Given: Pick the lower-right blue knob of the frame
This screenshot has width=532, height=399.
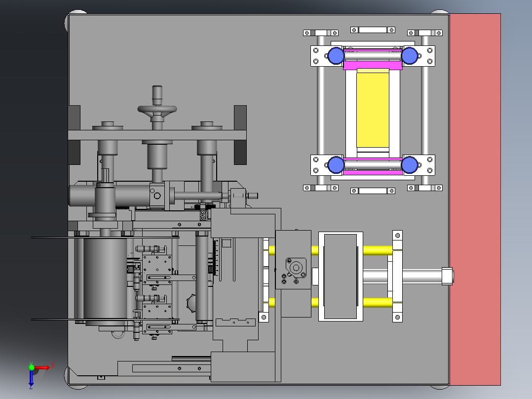Looking at the screenshot, I should point(410,165).
